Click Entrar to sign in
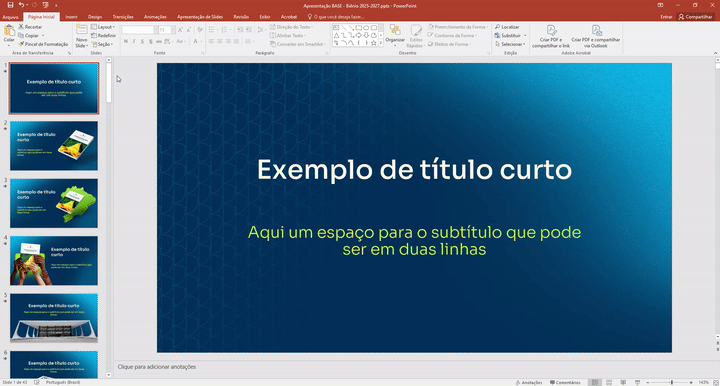Viewport: 720px width, 386px height. click(x=666, y=17)
